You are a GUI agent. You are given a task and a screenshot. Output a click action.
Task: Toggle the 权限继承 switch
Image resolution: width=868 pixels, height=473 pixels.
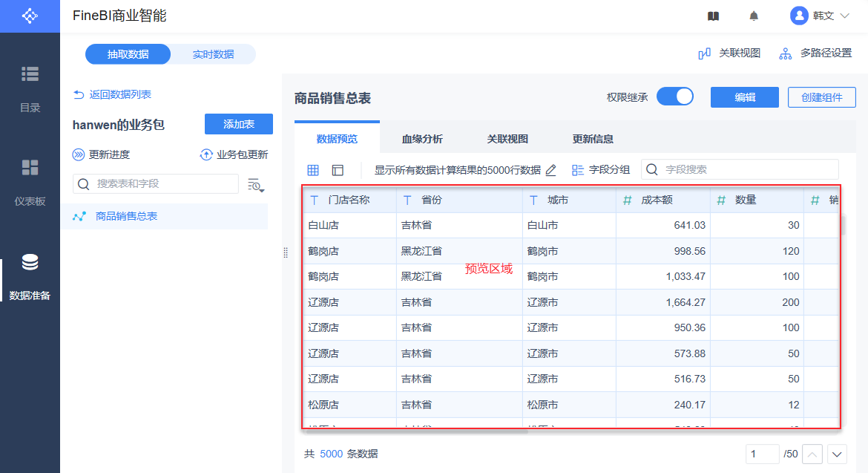coord(674,97)
